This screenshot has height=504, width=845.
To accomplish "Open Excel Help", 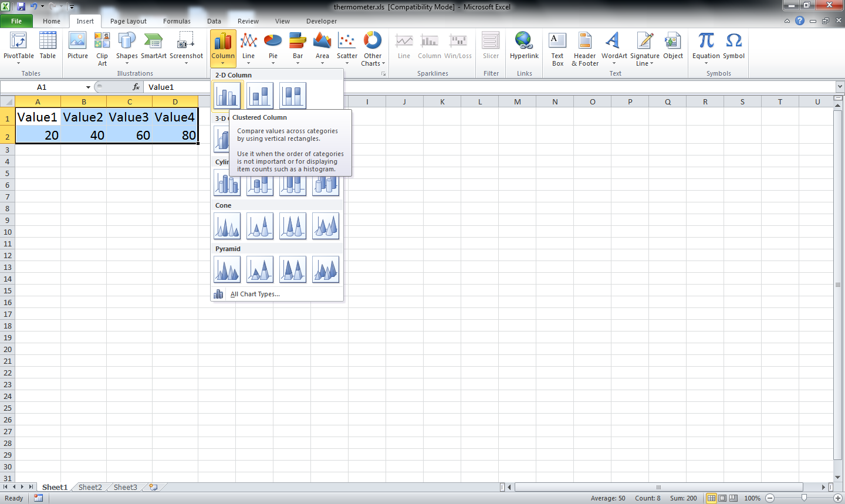I will click(x=800, y=21).
